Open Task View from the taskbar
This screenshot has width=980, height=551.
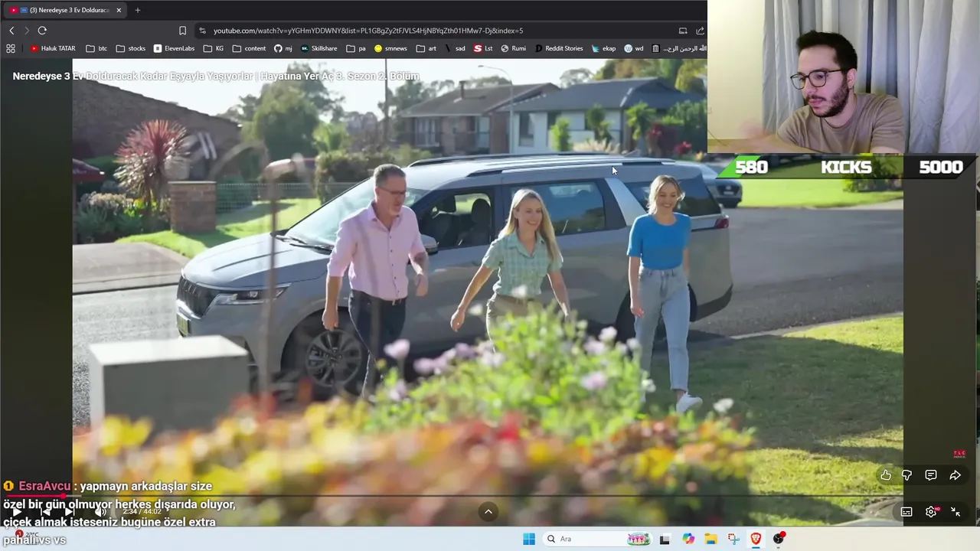click(665, 539)
